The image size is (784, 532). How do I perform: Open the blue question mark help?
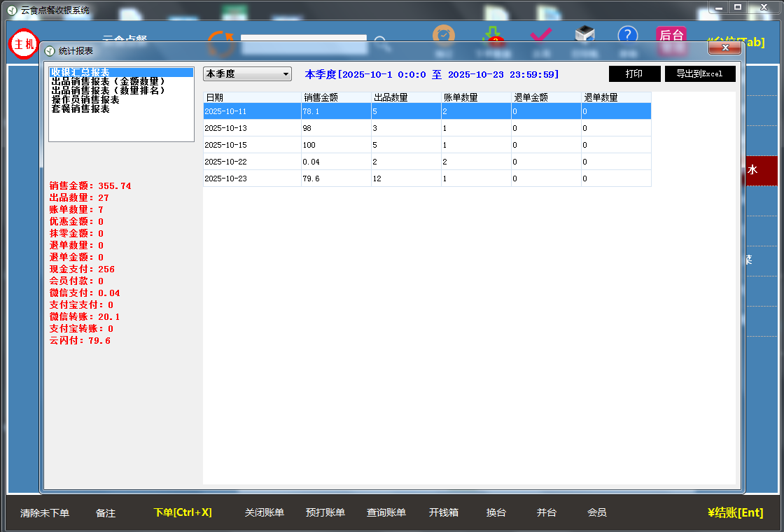[x=627, y=36]
